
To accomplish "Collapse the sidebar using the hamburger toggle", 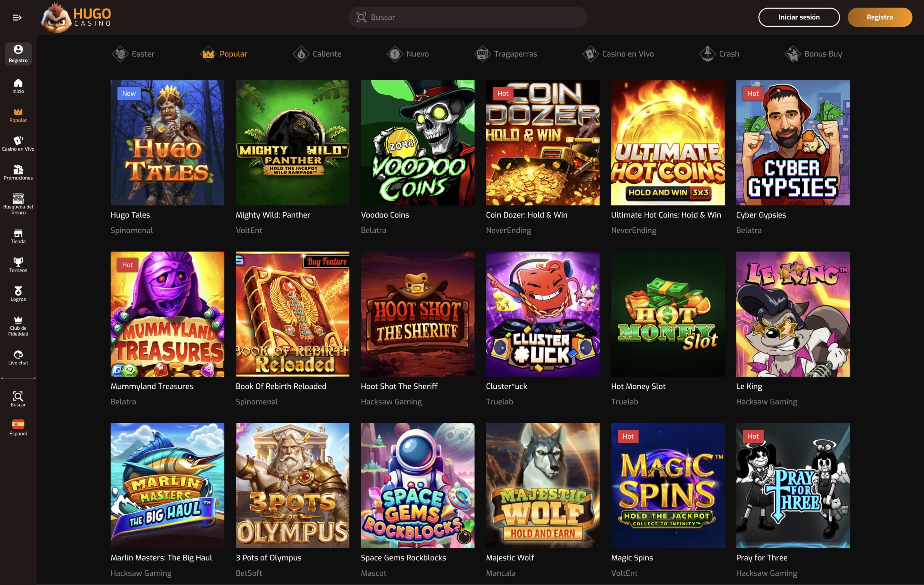I will (x=17, y=17).
